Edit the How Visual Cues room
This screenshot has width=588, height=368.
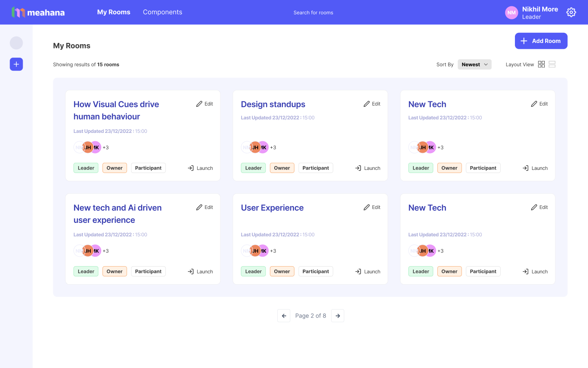[x=205, y=104]
